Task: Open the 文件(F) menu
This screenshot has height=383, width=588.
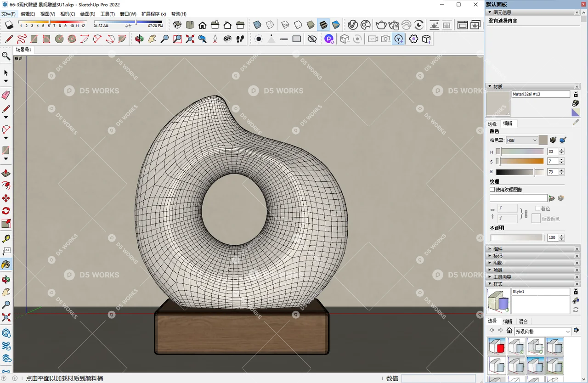Action: 8,14
